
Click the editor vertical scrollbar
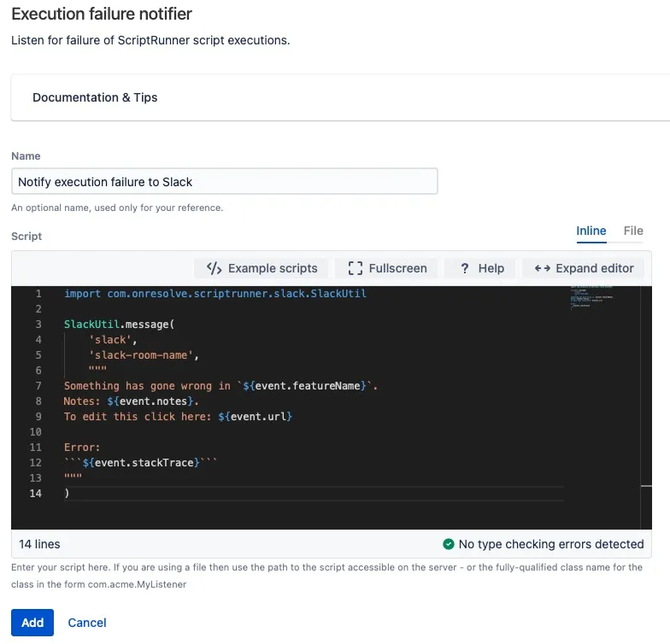[x=646, y=407]
